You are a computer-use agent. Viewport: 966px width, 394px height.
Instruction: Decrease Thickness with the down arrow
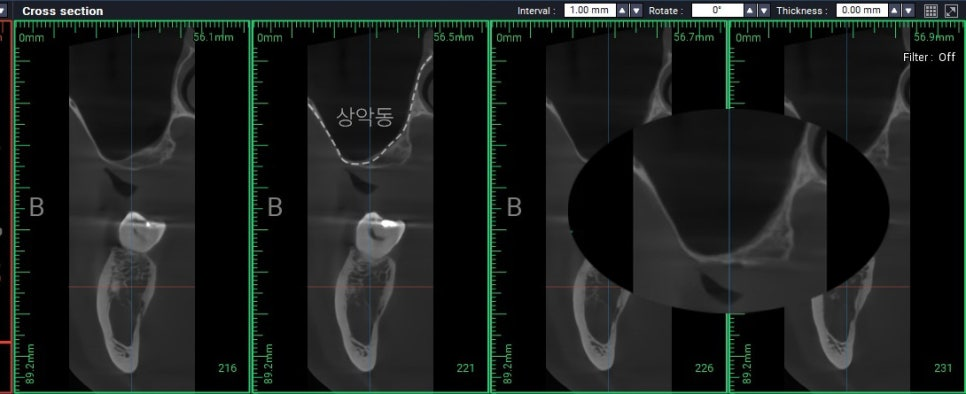[909, 10]
